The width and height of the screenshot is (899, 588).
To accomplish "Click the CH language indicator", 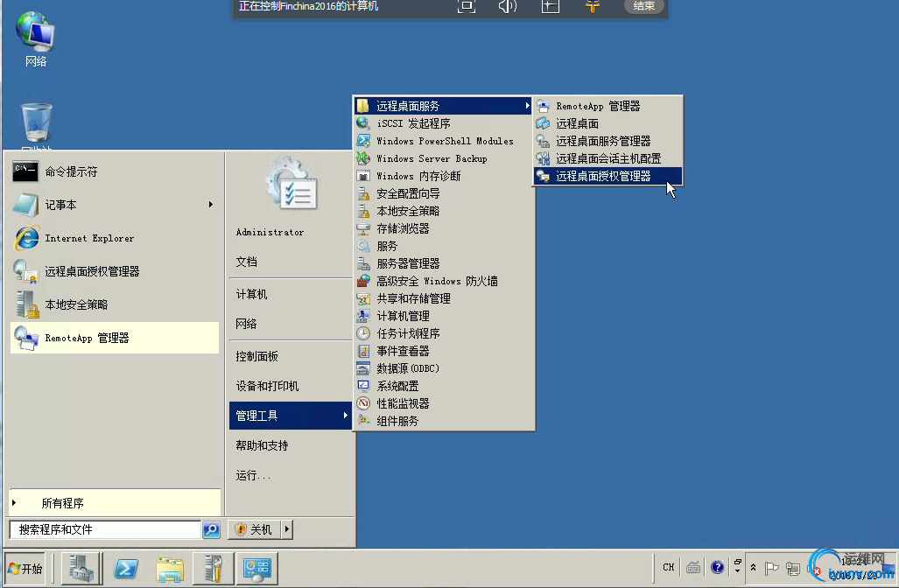I will [x=669, y=567].
